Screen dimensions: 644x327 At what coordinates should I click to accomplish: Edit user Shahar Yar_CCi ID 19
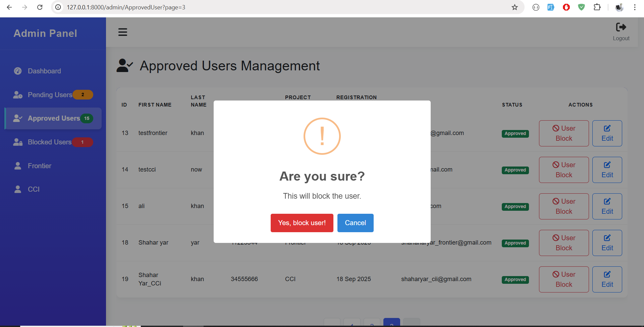point(607,279)
